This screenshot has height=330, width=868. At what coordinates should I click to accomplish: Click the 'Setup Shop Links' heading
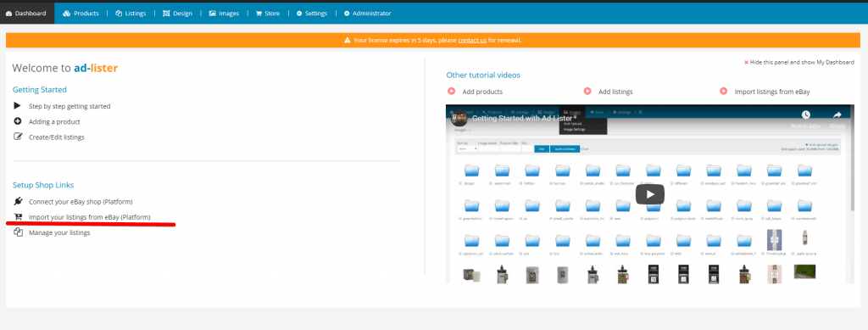pos(43,185)
